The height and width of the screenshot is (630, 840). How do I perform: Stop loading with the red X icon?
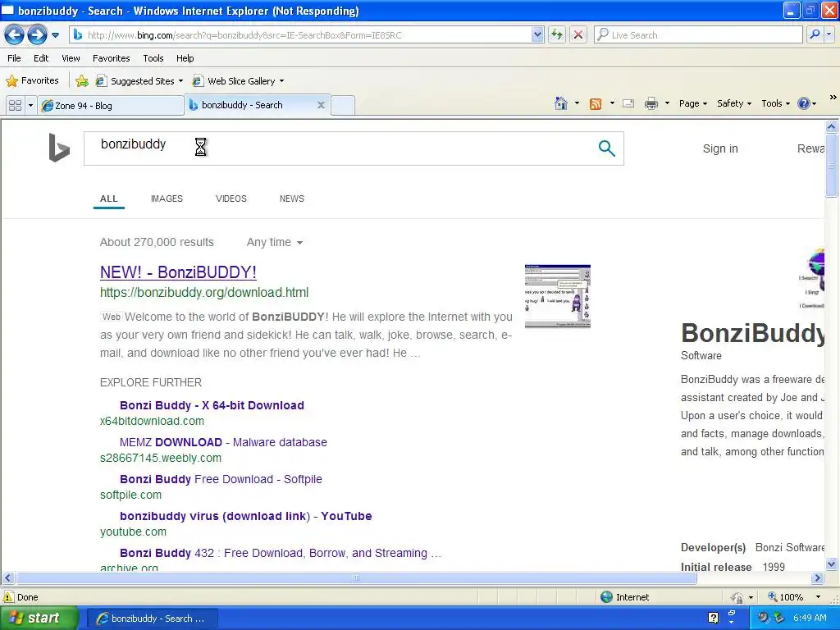(x=578, y=35)
